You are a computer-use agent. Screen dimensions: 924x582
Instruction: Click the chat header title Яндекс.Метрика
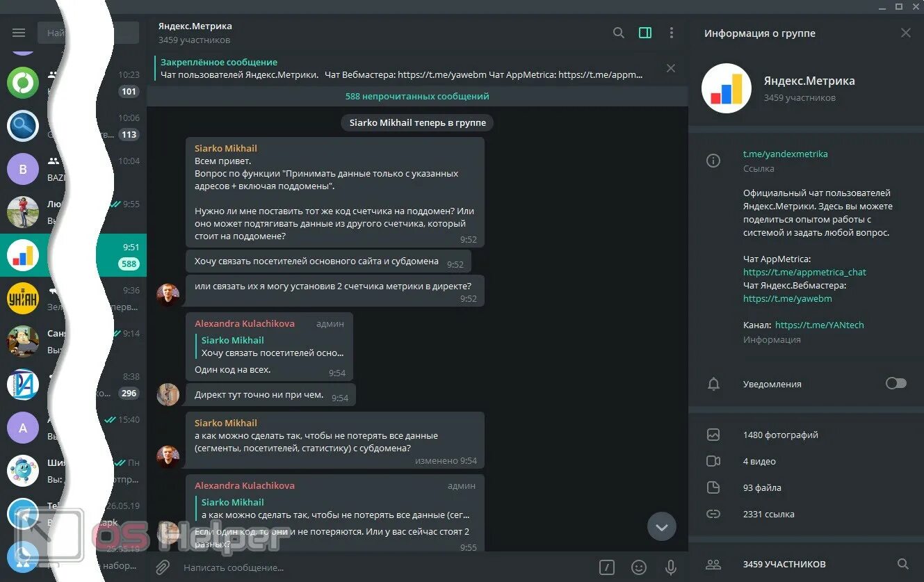point(195,26)
